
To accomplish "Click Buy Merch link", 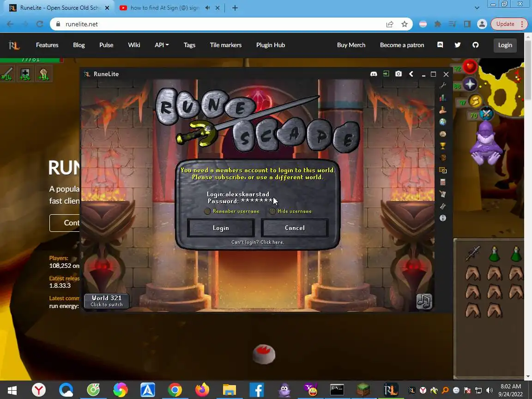I will 351,45.
